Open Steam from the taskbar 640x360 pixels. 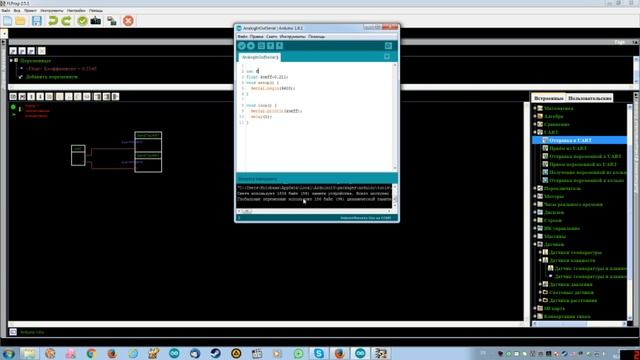[216, 353]
